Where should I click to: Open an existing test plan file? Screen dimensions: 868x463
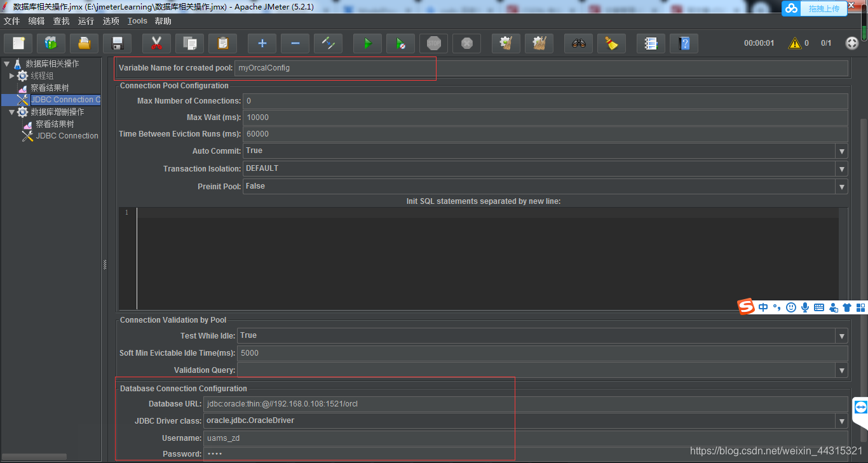(85, 43)
